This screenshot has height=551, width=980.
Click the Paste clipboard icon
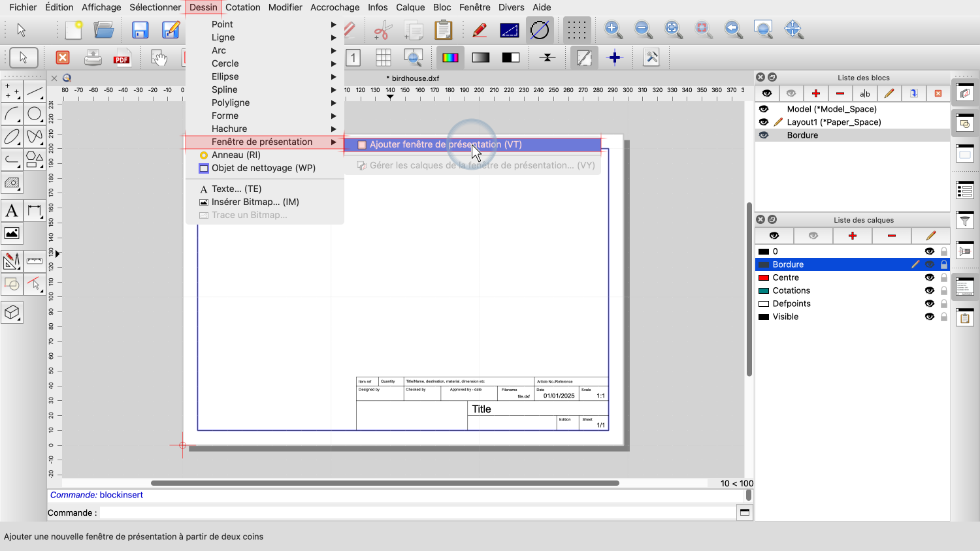[x=443, y=30]
